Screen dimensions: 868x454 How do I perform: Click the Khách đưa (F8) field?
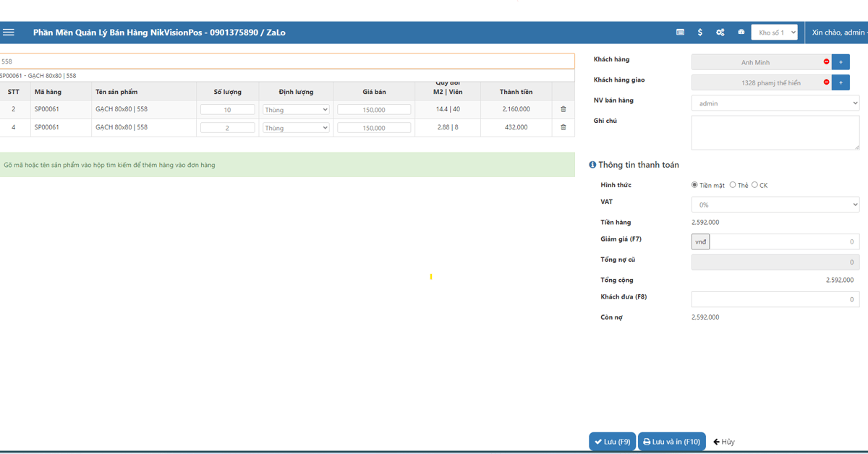[x=775, y=299]
